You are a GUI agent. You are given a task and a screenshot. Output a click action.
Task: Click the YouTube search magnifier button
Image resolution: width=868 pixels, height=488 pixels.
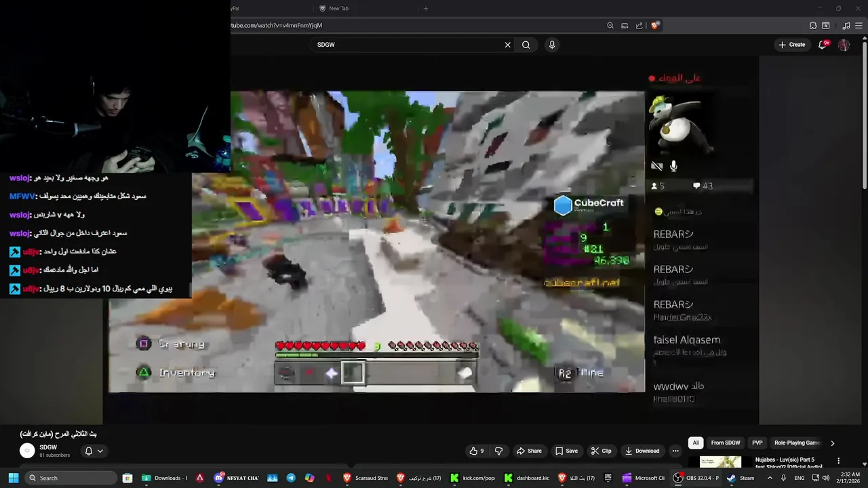click(526, 45)
